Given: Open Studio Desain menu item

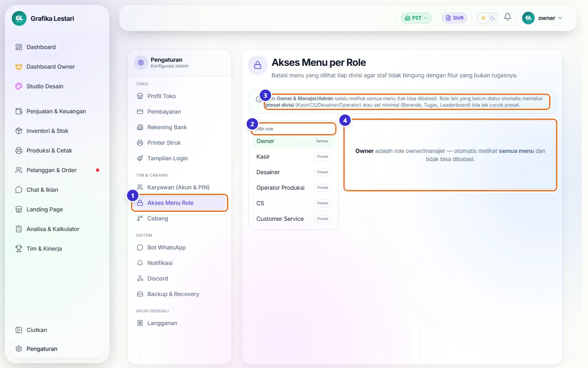Looking at the screenshot, I should click(x=57, y=86).
